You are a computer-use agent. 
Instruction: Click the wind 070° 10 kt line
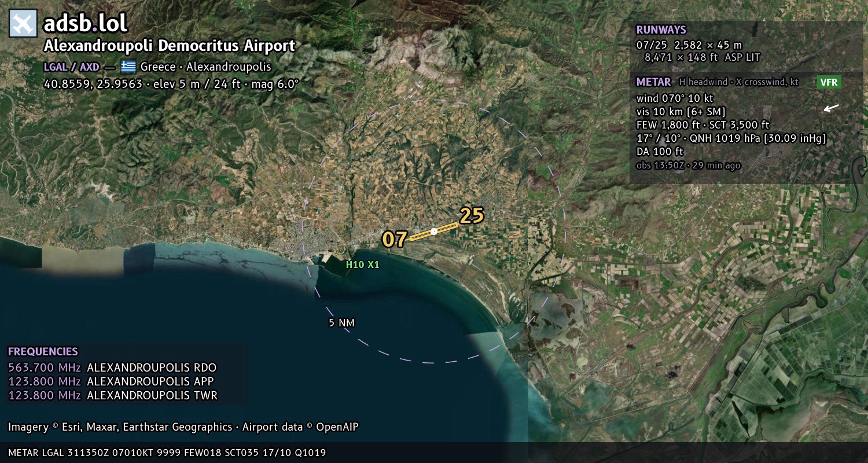(x=675, y=98)
